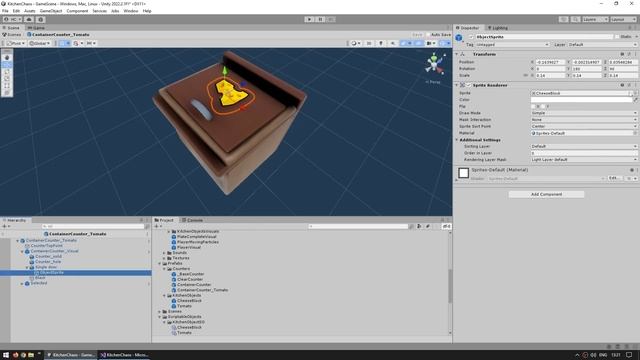Select the Move tool in scene tools
This screenshot has width=640, height=360.
[7, 65]
